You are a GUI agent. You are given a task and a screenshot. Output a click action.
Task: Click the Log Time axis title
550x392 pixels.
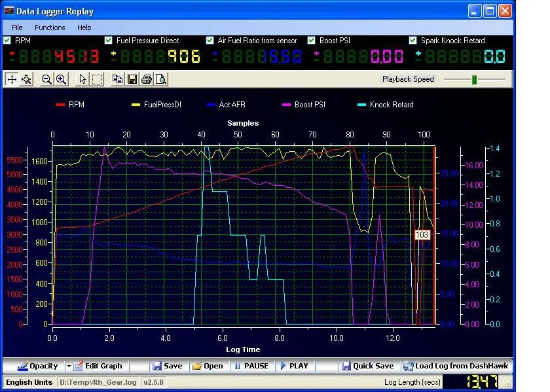[x=243, y=349]
